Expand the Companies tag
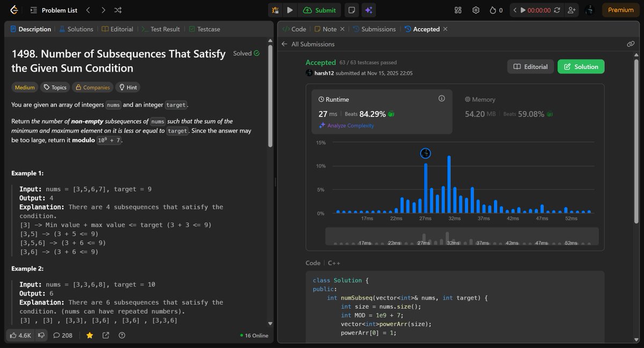Image resolution: width=644 pixels, height=348 pixels. pos(92,87)
